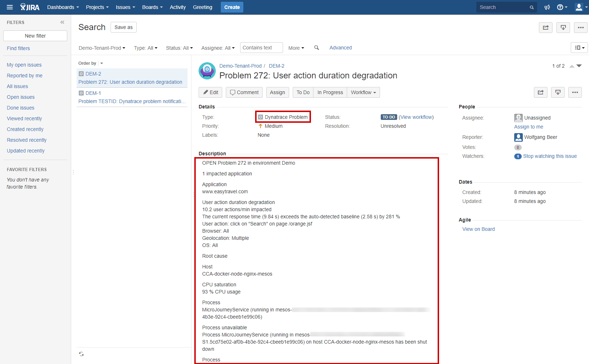This screenshot has height=364, width=589.
Task: Expand the Demo-Tenant-Prod project filter
Action: [102, 48]
